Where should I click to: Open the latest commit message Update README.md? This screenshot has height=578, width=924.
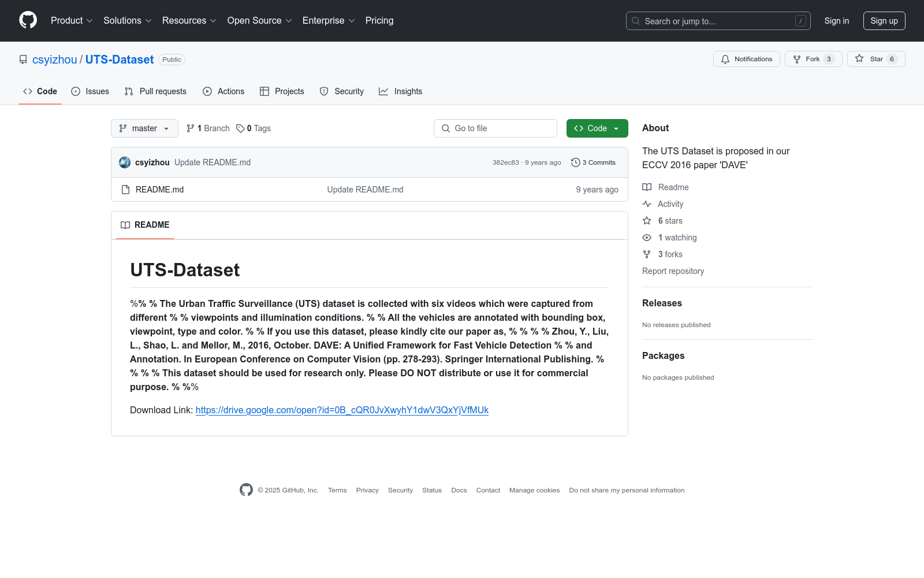[213, 162]
